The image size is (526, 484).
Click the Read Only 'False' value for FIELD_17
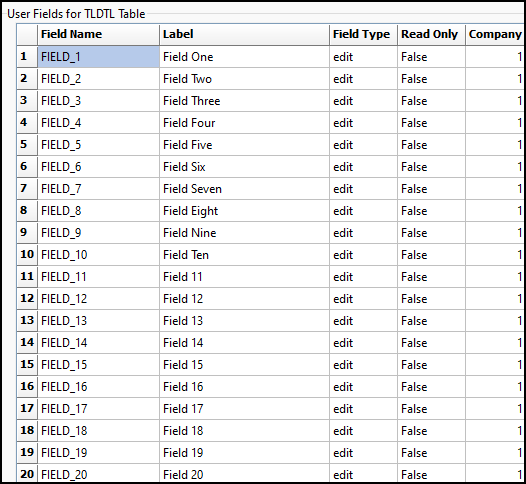point(431,409)
